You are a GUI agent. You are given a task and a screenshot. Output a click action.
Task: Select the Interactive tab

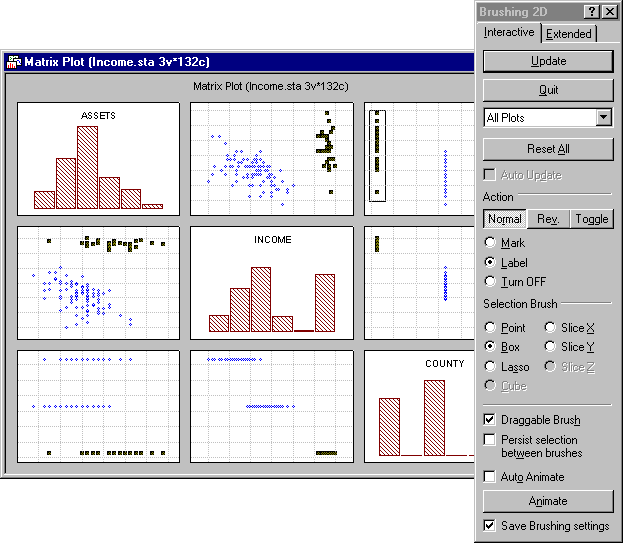click(509, 32)
